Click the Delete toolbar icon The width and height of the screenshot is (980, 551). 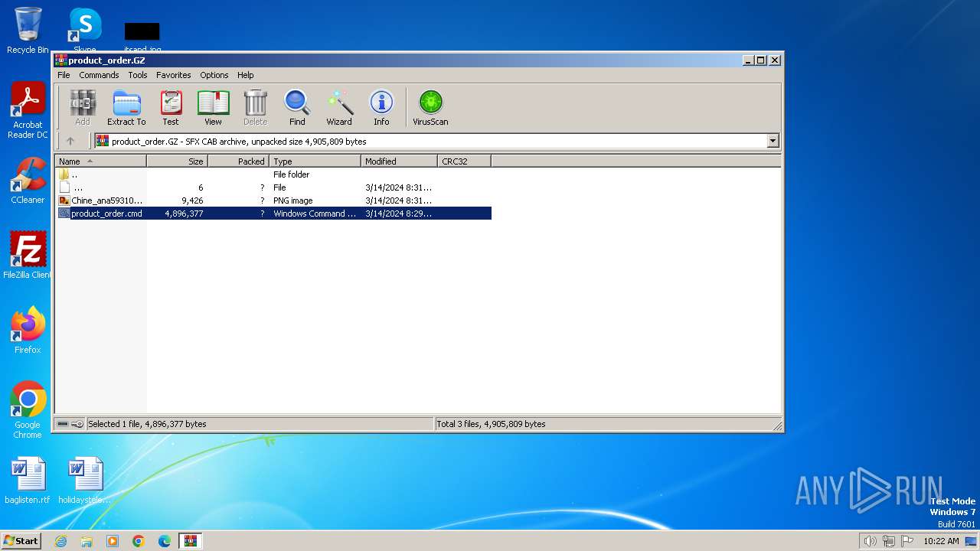tap(256, 107)
